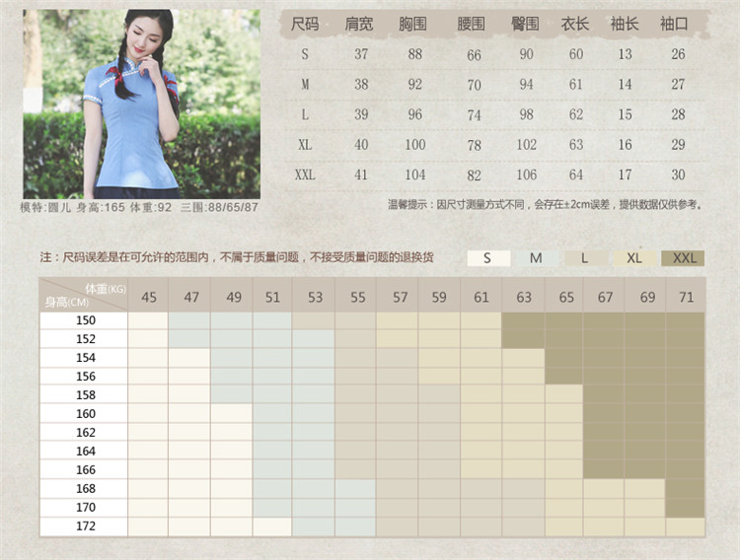Select the XXL size legend swatch

pyautogui.click(x=684, y=258)
